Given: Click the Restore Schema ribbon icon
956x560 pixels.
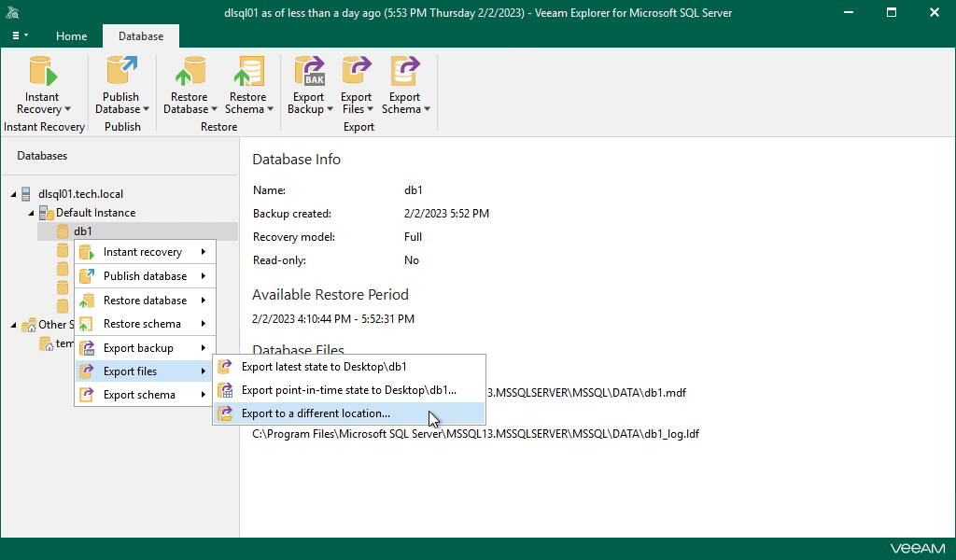Looking at the screenshot, I should coord(248,71).
